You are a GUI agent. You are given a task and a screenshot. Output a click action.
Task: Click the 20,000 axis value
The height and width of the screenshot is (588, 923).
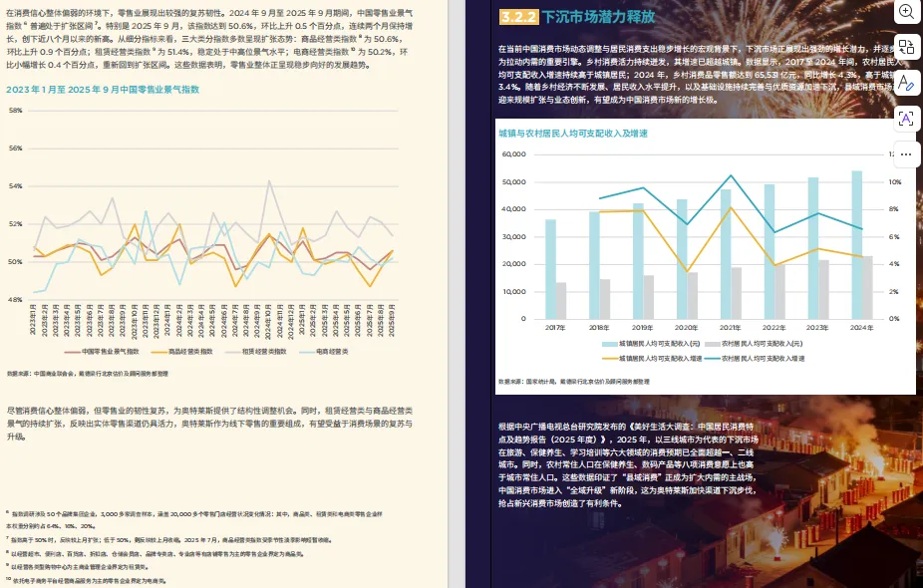514,264
